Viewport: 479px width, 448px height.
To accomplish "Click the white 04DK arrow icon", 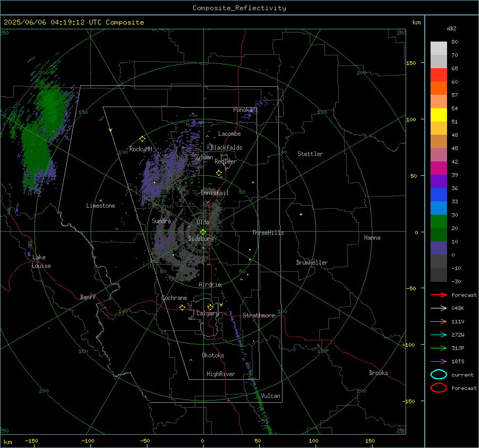I will tap(439, 308).
